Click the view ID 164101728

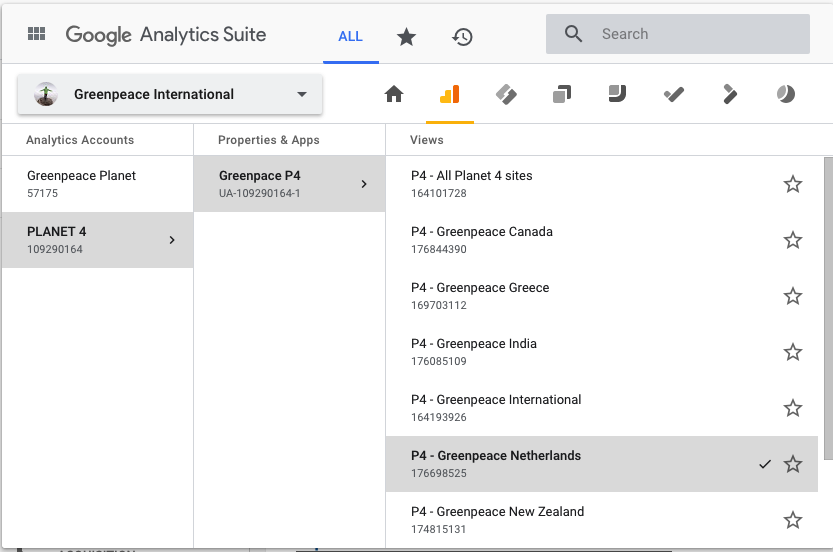click(x=439, y=193)
